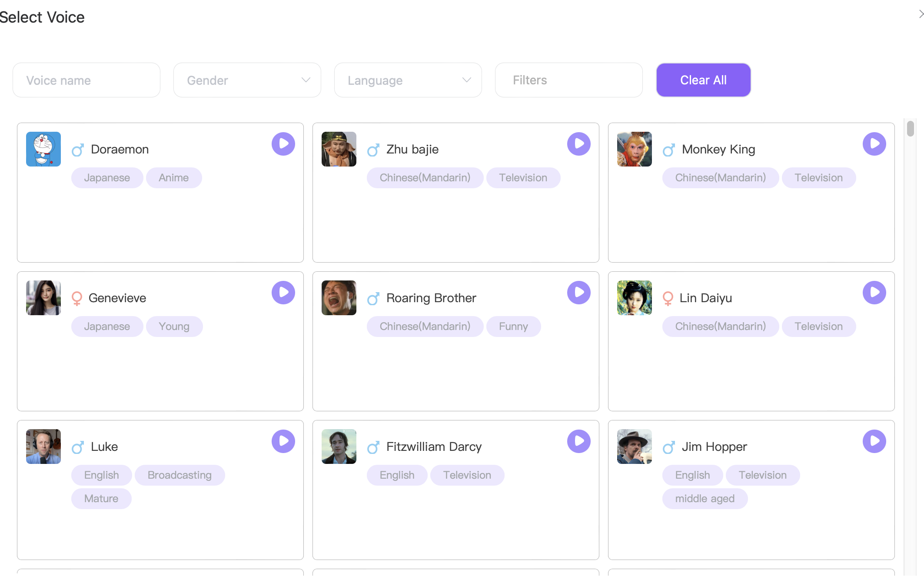
Task: Expand the Language dropdown
Action: (x=408, y=80)
